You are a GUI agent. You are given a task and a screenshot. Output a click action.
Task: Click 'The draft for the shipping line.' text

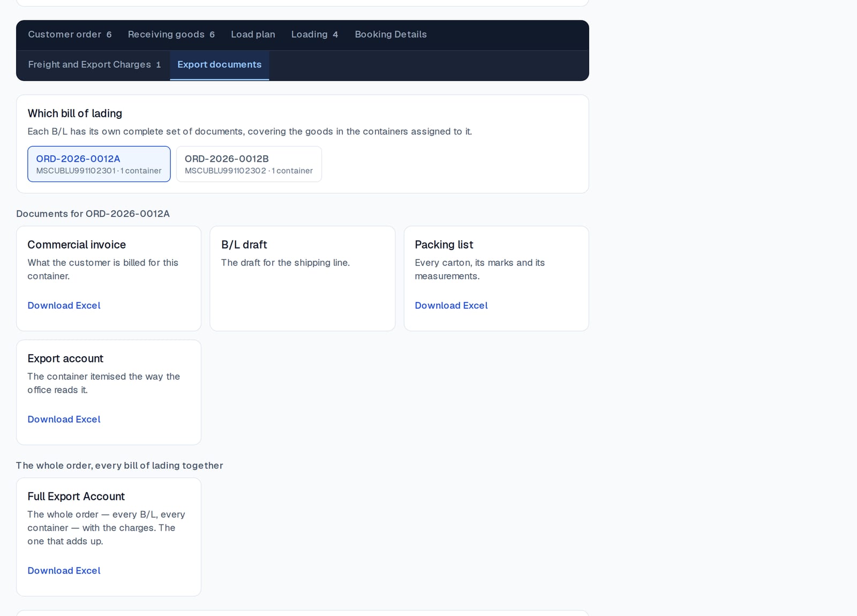point(285,262)
